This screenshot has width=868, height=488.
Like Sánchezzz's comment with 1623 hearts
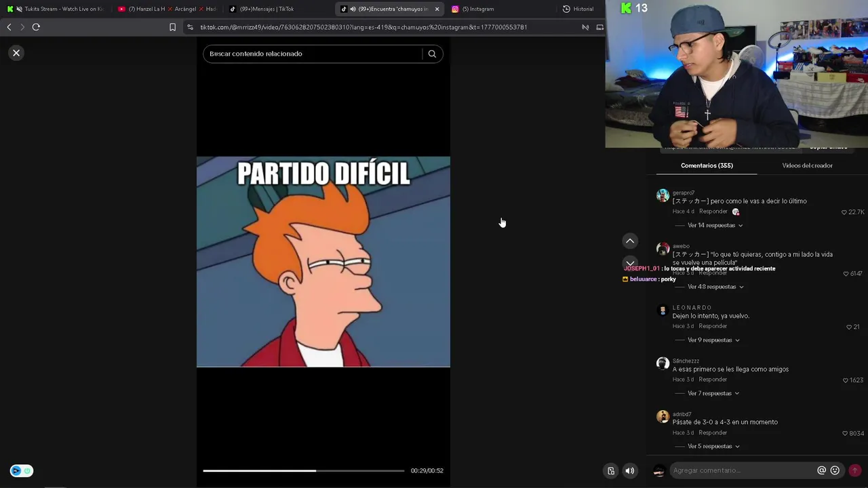click(845, 380)
